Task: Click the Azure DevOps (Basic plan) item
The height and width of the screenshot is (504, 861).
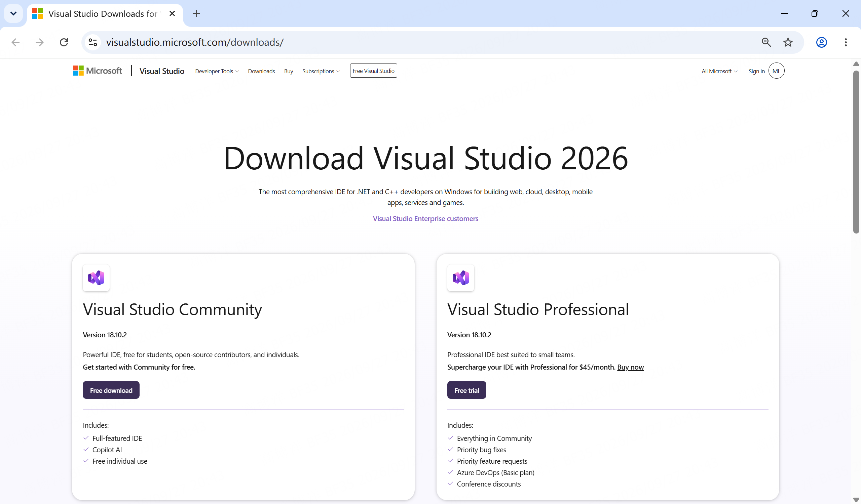Action: click(x=495, y=473)
